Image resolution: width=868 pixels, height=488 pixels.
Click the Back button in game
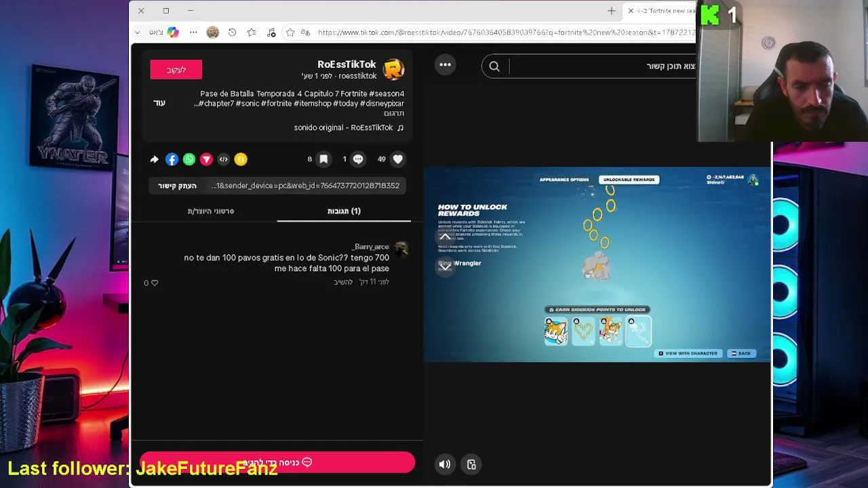741,354
